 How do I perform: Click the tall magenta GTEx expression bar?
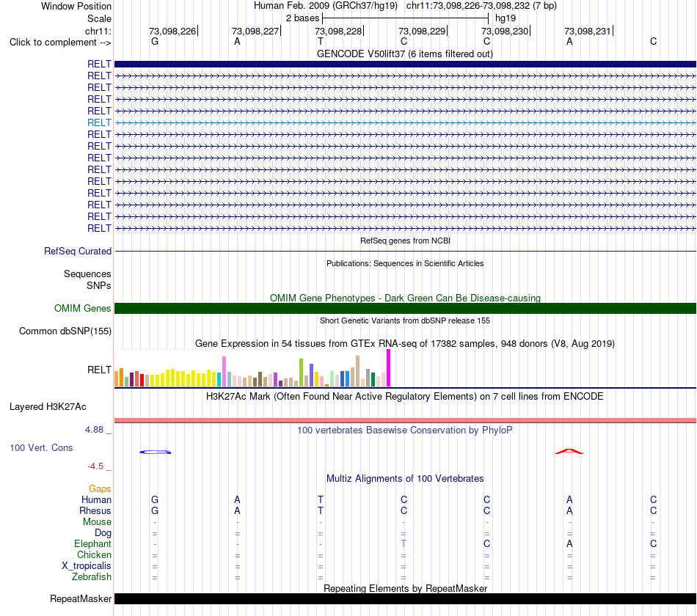[389, 368]
